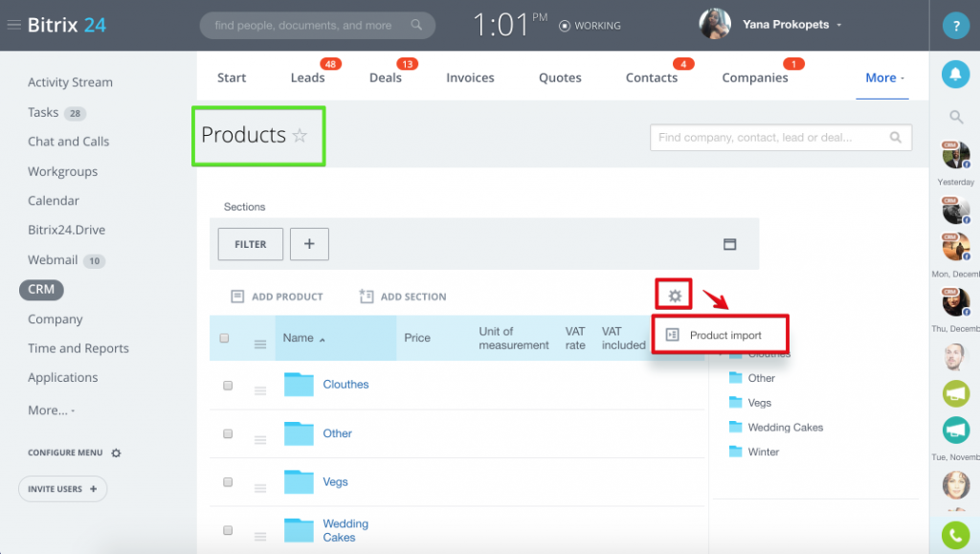Open Winter in sections tree

coord(763,452)
